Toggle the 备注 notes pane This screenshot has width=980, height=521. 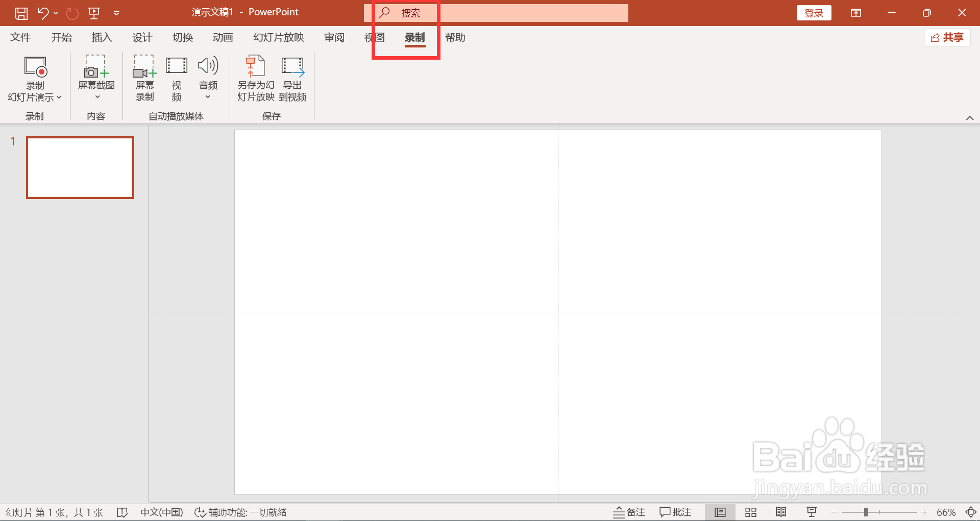pos(629,512)
